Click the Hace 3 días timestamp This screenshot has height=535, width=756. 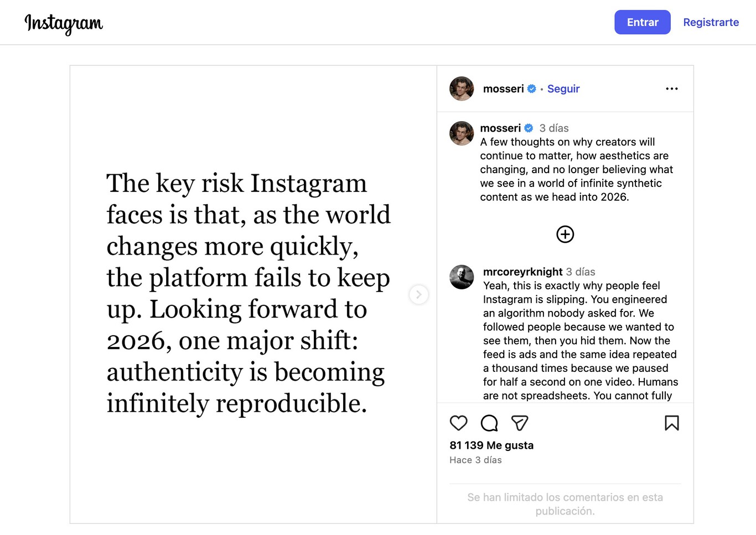[x=475, y=460]
